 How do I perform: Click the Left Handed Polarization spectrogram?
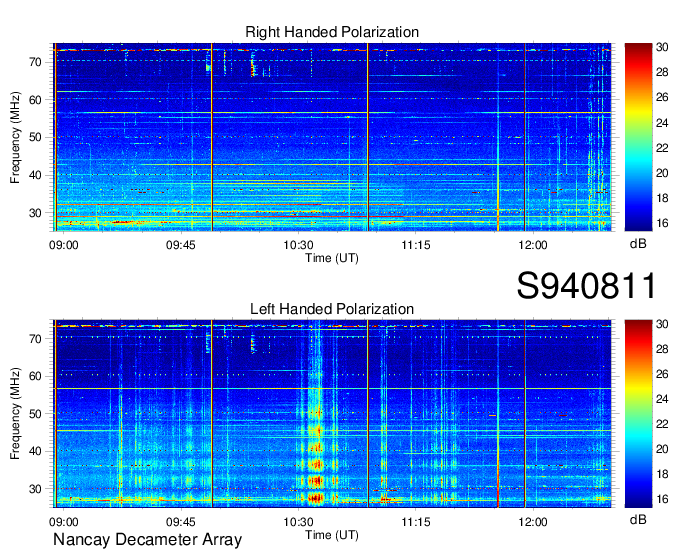point(332,413)
